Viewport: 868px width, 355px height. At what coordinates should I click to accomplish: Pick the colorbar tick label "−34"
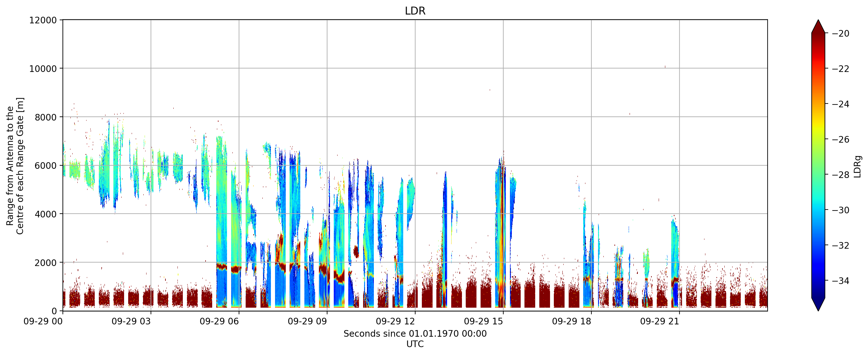click(840, 281)
